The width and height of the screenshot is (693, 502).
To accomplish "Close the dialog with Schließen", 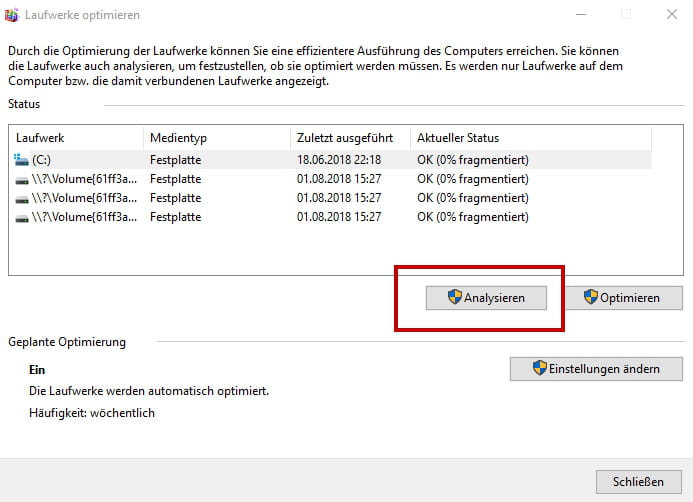I will point(638,481).
